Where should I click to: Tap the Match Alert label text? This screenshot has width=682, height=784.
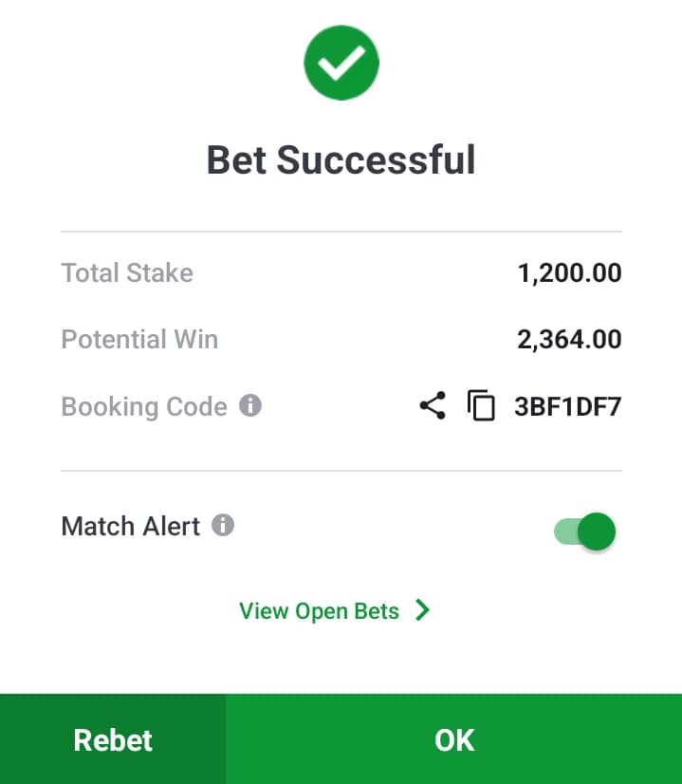[131, 526]
